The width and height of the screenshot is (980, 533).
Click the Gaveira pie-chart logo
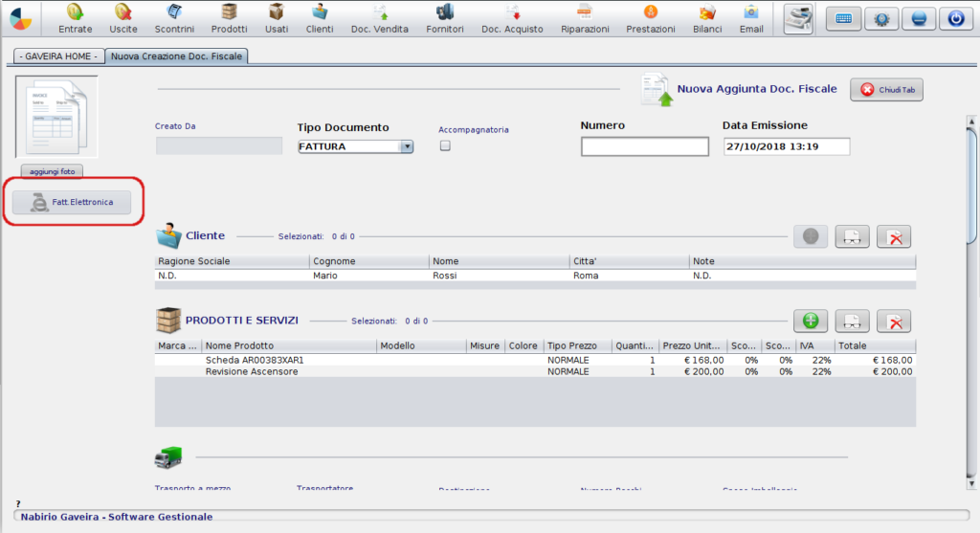coord(21,19)
